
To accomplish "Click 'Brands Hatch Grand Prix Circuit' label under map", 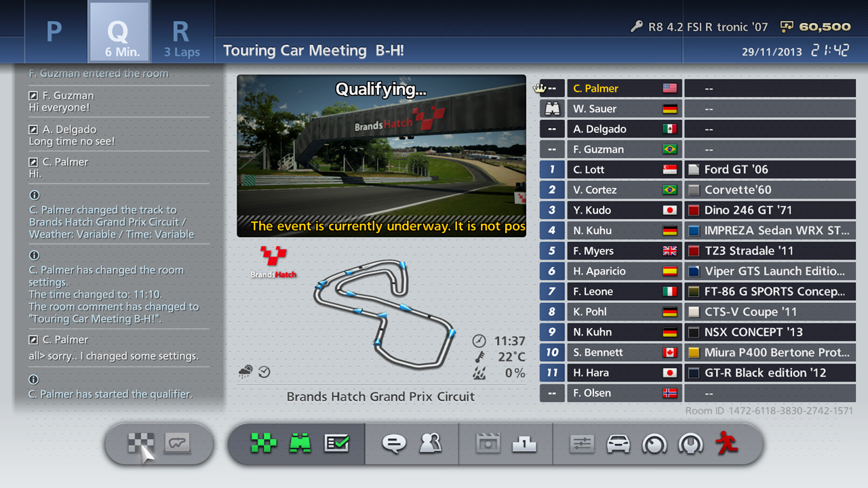I will point(381,396).
